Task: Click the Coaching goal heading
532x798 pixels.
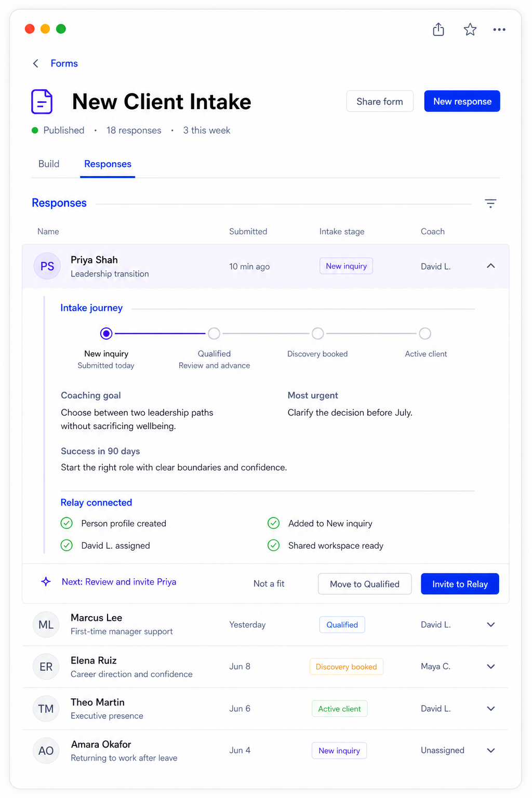Action: pyautogui.click(x=91, y=395)
